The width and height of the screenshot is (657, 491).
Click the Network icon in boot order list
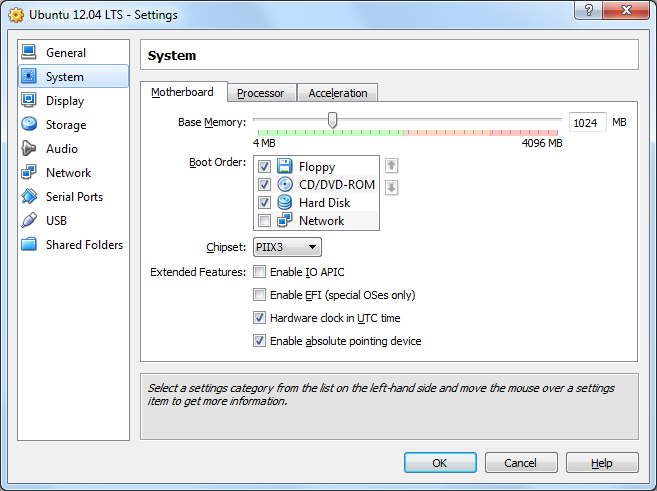click(285, 220)
